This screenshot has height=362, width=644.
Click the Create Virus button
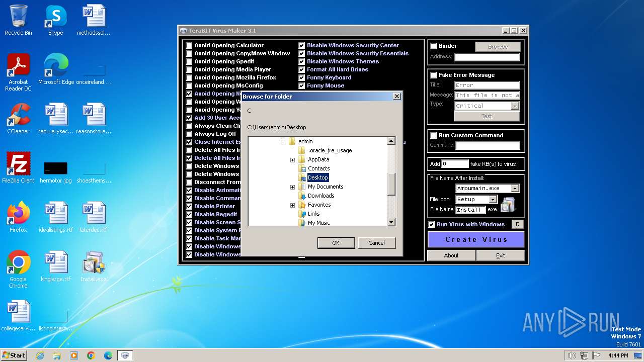[x=476, y=239]
